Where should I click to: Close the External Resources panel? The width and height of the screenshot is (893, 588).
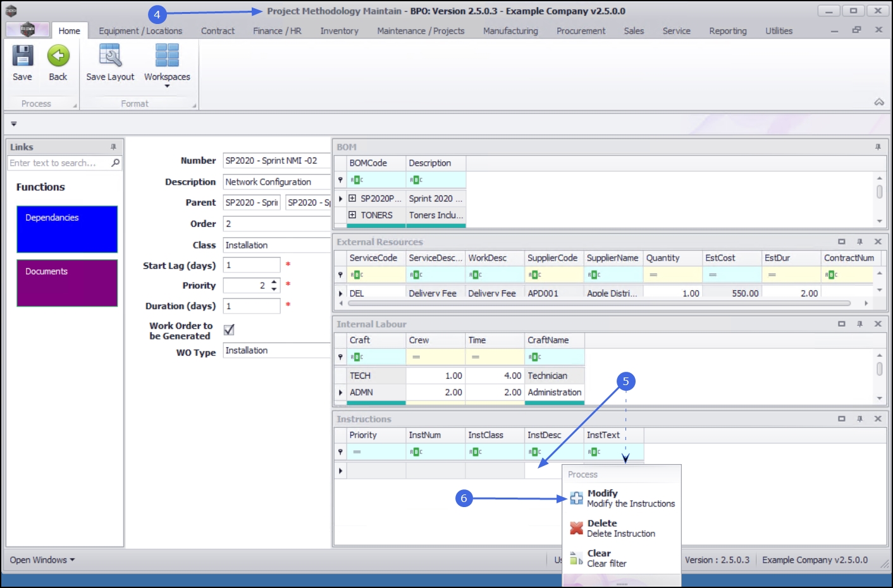click(x=878, y=242)
